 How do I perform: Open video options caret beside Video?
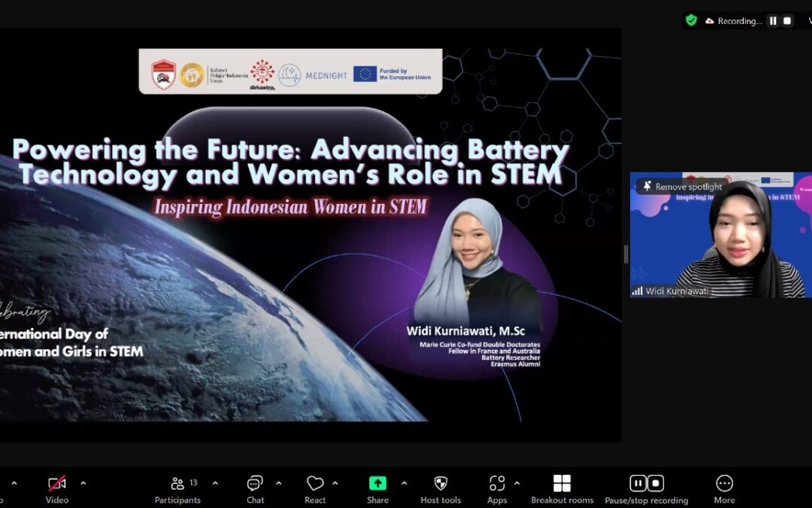pyautogui.click(x=83, y=483)
